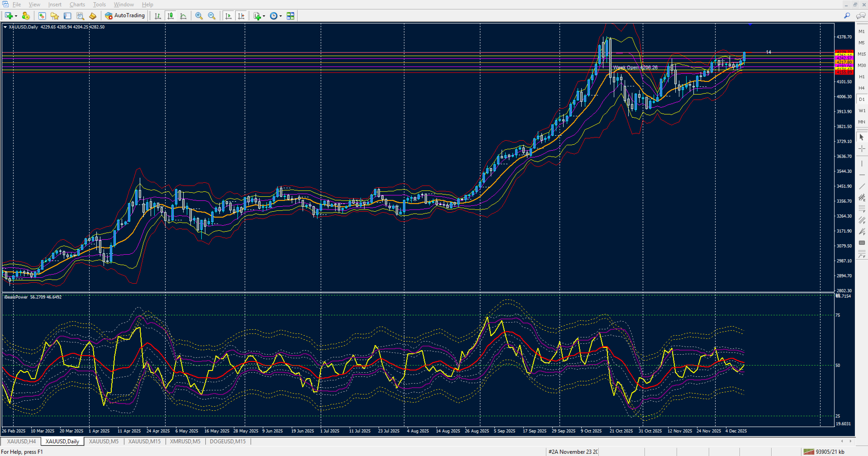This screenshot has height=456, width=868.
Task: Switch to the XMRUSD,M5 chart tab
Action: (185, 442)
